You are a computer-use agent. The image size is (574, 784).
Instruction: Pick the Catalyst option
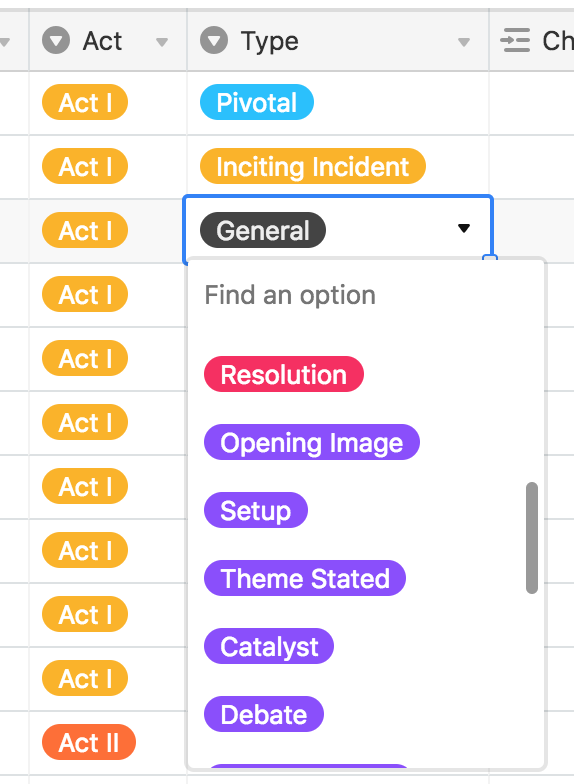point(268,646)
